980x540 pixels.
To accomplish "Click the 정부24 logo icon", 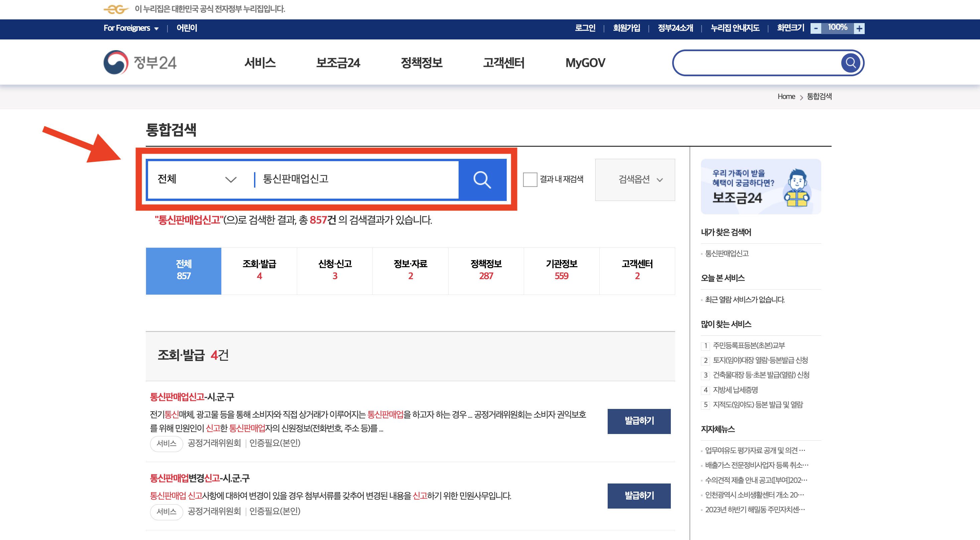I will pyautogui.click(x=116, y=63).
